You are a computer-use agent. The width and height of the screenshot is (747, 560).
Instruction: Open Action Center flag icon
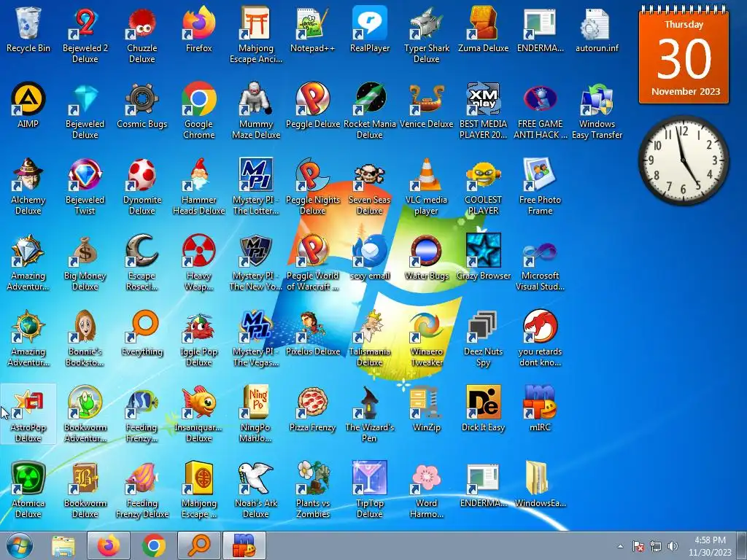pyautogui.click(x=638, y=546)
